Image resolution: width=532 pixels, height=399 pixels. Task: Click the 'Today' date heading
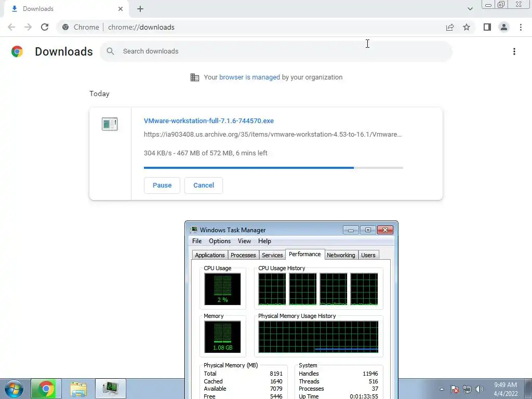pos(99,94)
